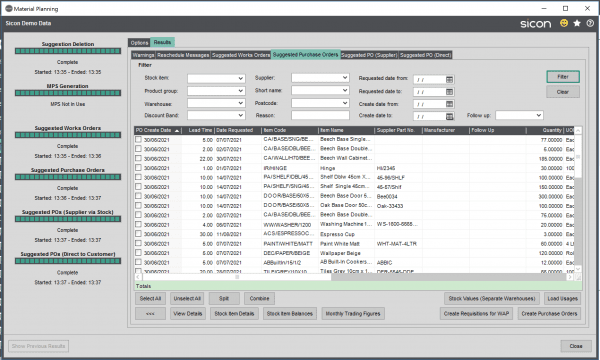The height and width of the screenshot is (360, 600).
Task: Click the grid horizontal scrollbar
Action: 237,277
